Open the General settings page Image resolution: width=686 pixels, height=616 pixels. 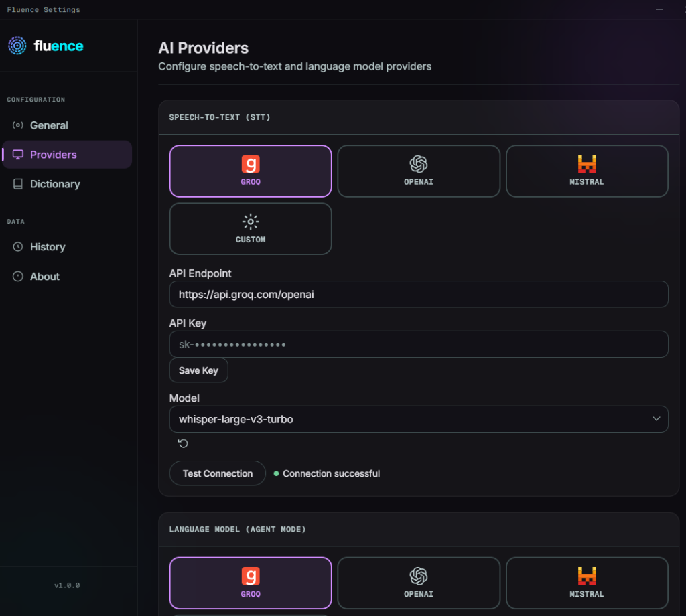click(x=67, y=125)
